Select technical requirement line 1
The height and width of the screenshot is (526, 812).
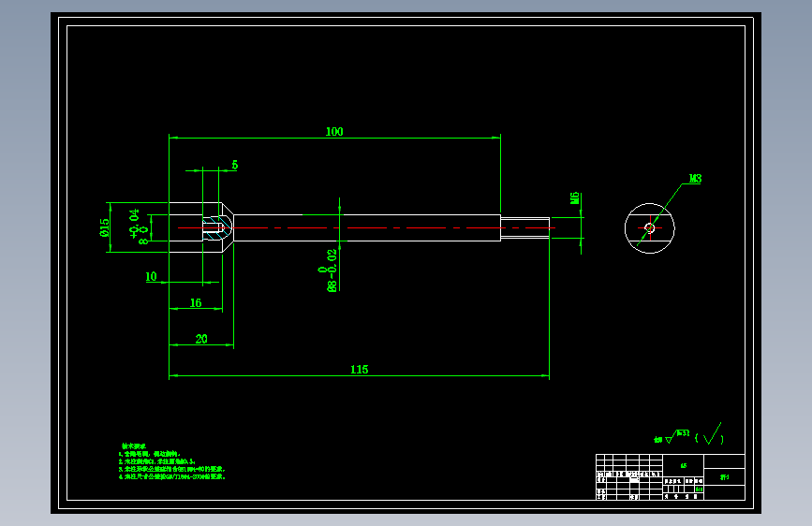click(x=149, y=454)
